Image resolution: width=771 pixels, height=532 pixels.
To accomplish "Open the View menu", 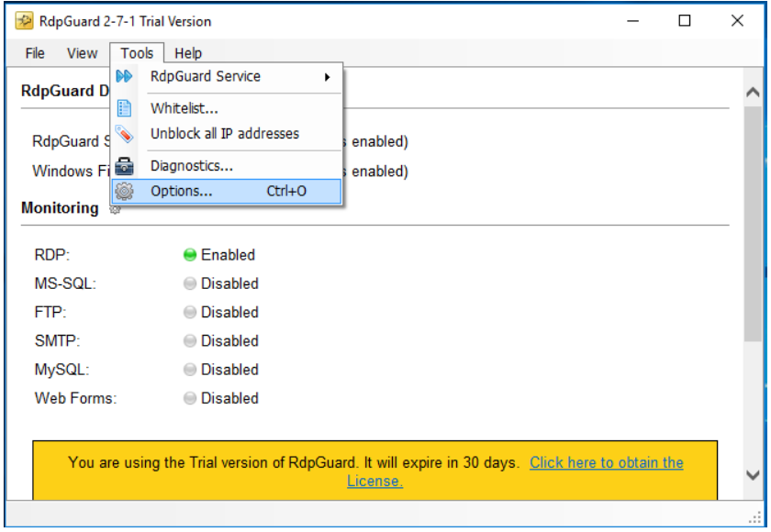I will [82, 53].
